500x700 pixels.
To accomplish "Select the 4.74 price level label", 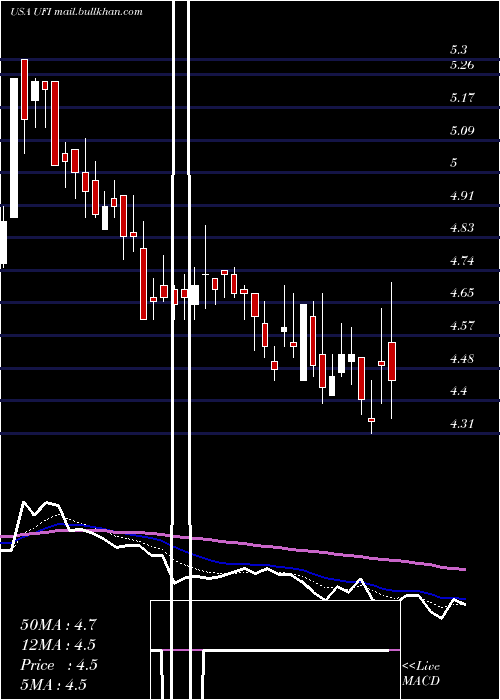I will [462, 261].
